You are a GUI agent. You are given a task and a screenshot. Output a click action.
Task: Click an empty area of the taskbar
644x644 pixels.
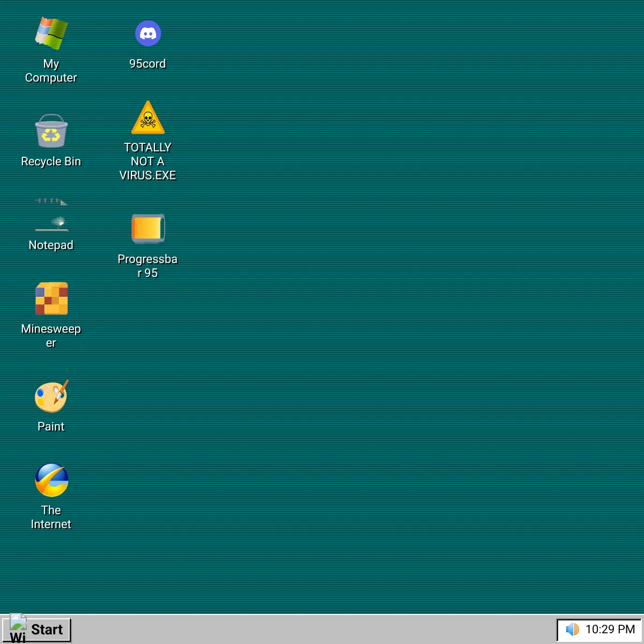tap(322, 629)
